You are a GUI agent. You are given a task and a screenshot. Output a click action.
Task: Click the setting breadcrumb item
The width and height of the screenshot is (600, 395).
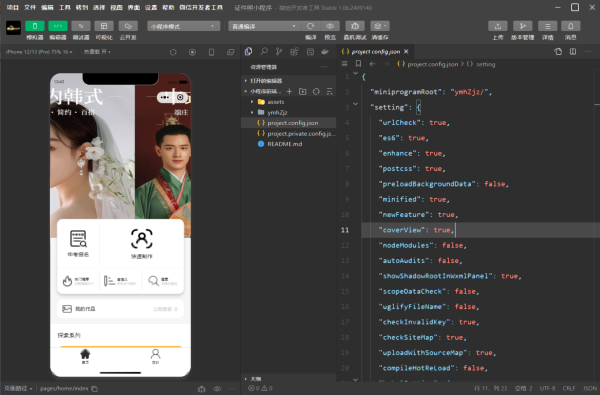click(486, 64)
